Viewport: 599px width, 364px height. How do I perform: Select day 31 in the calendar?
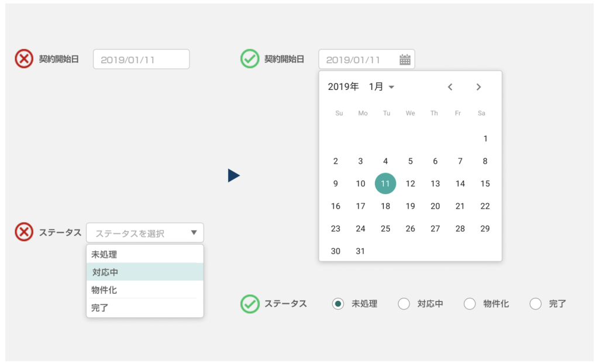coord(360,251)
